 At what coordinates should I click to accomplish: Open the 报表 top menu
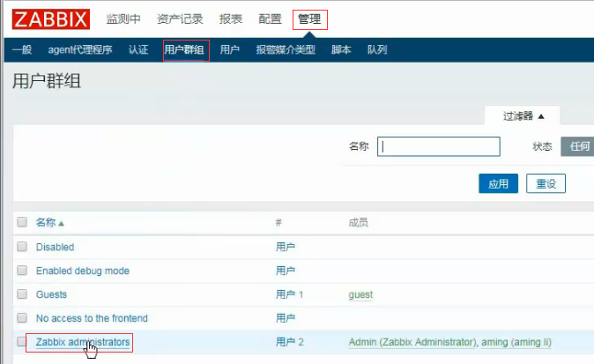coord(231,19)
